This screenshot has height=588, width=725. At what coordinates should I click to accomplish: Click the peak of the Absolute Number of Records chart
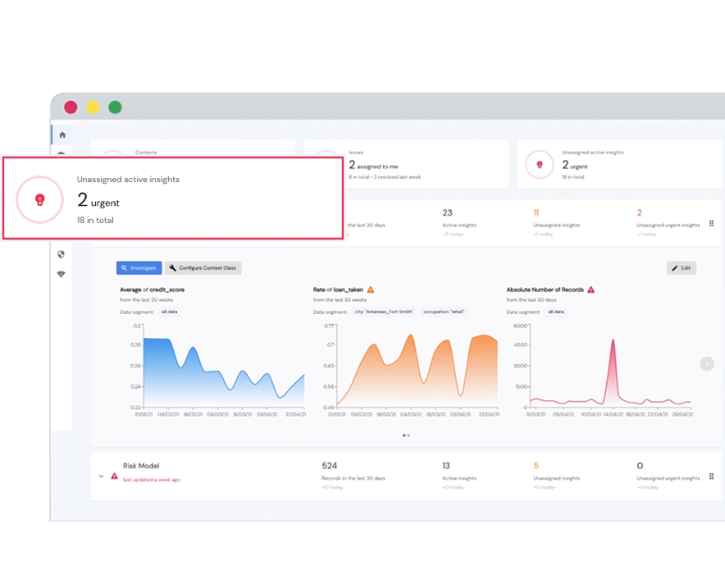pyautogui.click(x=613, y=340)
